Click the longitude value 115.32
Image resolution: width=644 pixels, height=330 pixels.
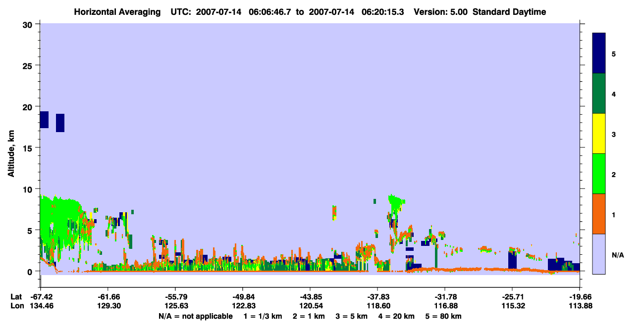click(x=512, y=306)
